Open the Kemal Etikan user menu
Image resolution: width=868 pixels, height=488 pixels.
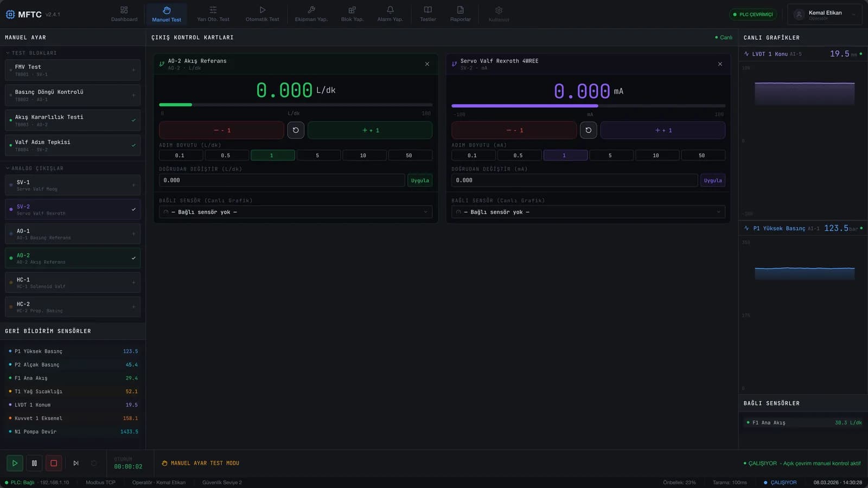825,15
